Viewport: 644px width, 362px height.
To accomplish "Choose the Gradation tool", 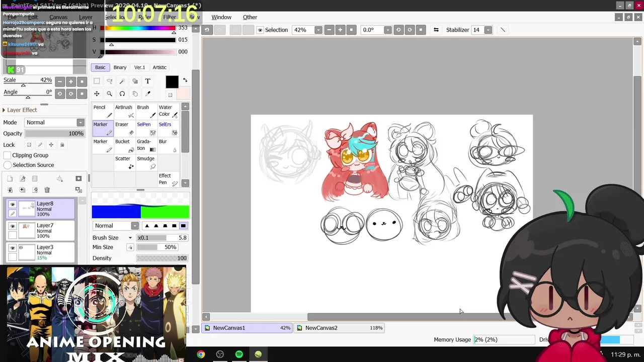I will coord(146,145).
